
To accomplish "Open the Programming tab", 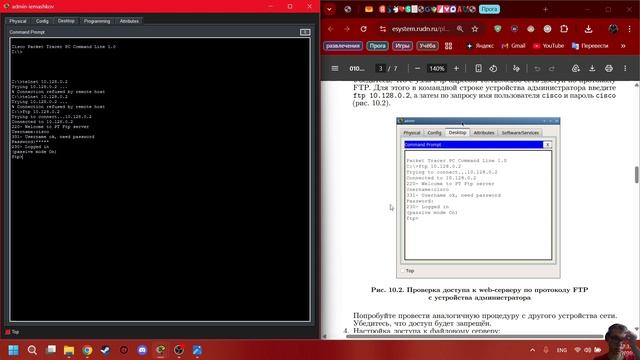I will point(97,21).
